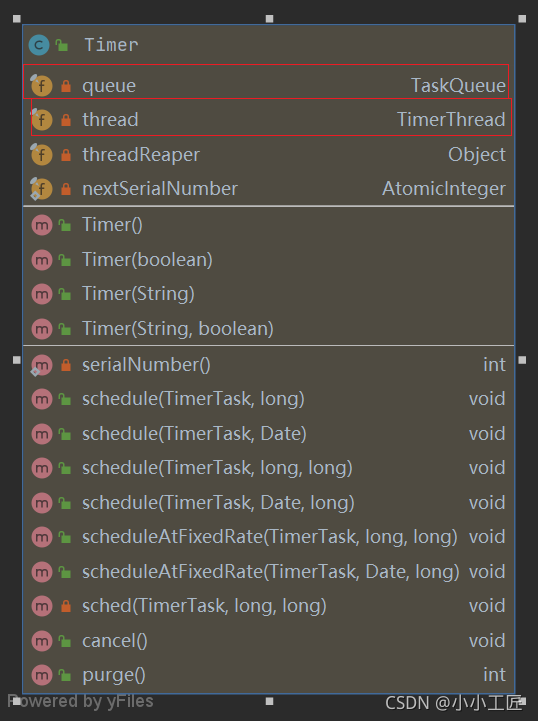Click the field icon for threadReaper
Image resolution: width=538 pixels, height=721 pixels.
coord(41,154)
